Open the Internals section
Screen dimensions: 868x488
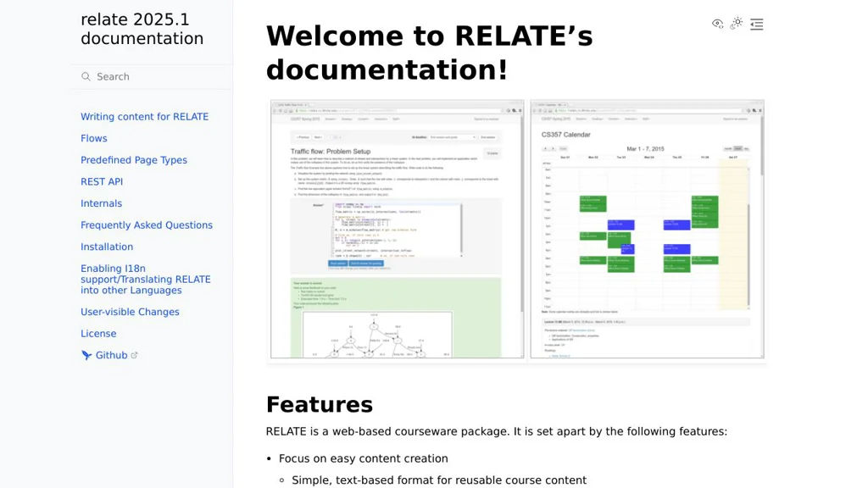coord(102,203)
